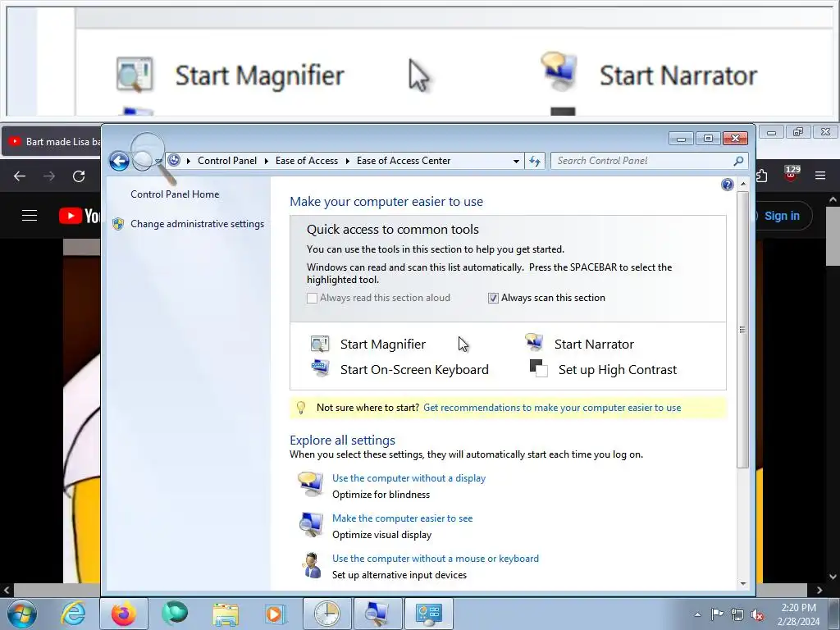The image size is (840, 630).
Task: Click the Control Panel icon at the address bar start
Action: coord(174,160)
